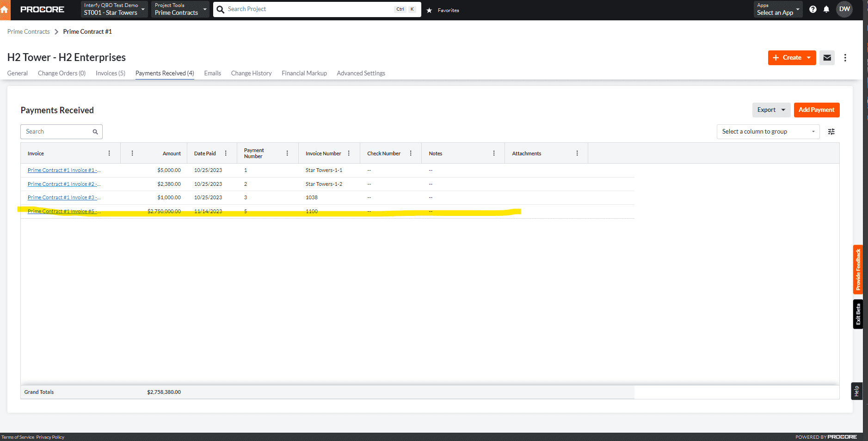Open the help question mark icon
This screenshot has height=441, width=868.
tap(813, 9)
